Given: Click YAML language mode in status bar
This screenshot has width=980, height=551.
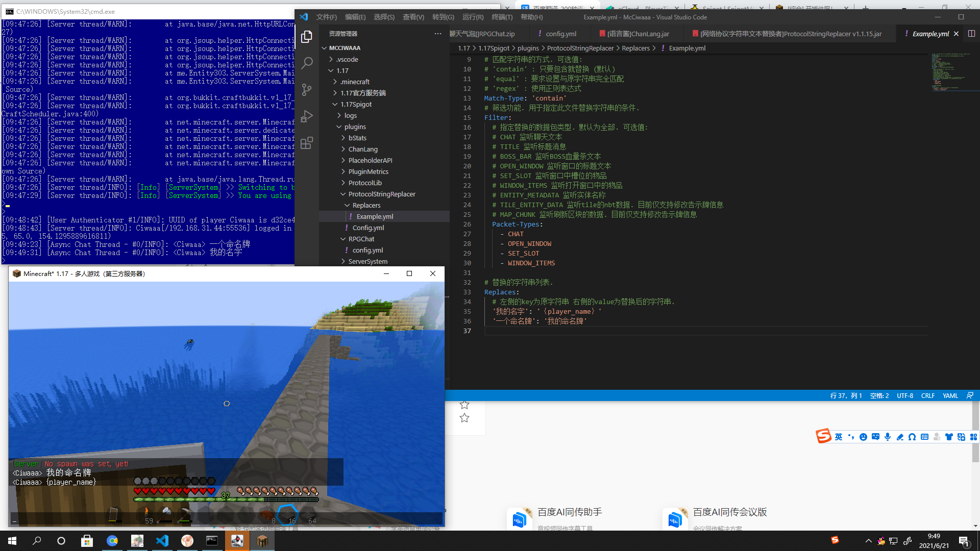Looking at the screenshot, I should [950, 395].
